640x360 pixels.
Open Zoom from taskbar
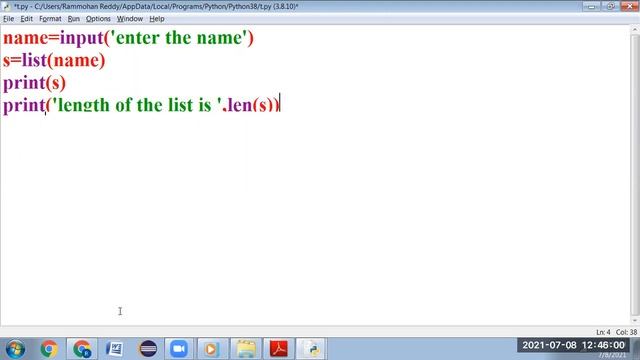(x=179, y=349)
